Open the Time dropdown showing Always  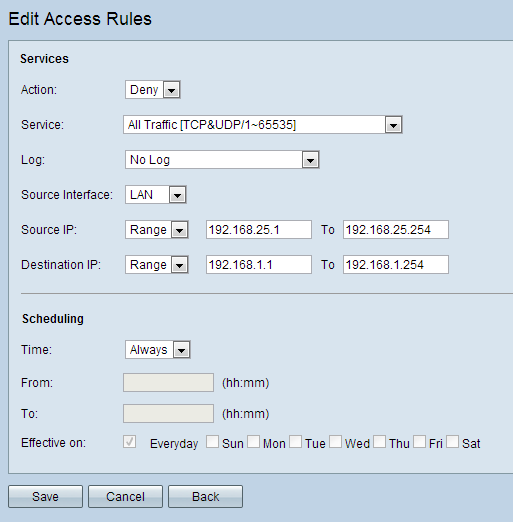click(x=158, y=350)
